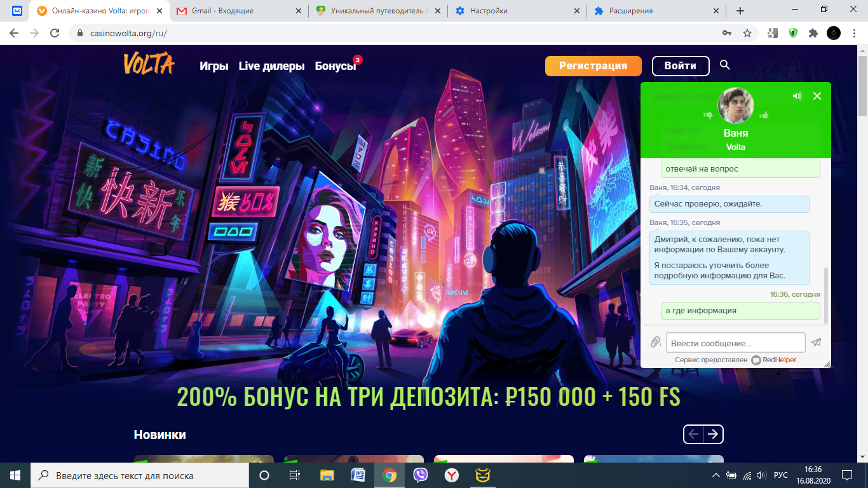
Task: Show next games in Новинки carousel
Action: coord(714,434)
